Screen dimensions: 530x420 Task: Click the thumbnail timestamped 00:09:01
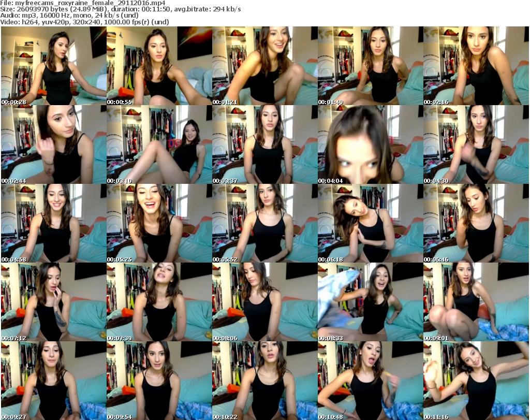476,302
